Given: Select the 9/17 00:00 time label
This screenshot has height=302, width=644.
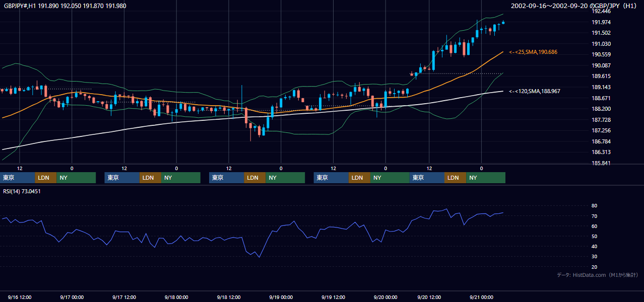Looking at the screenshot, I should pos(72,297).
